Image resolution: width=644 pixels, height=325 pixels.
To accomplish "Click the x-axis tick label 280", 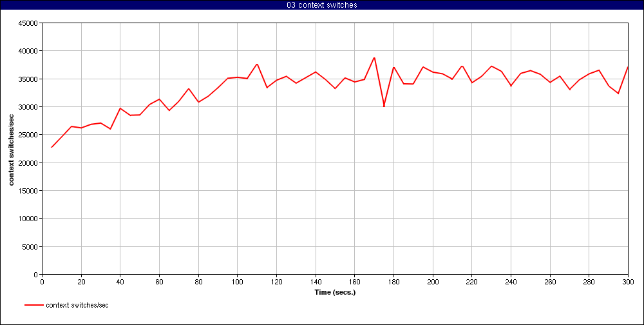I will (x=589, y=282).
